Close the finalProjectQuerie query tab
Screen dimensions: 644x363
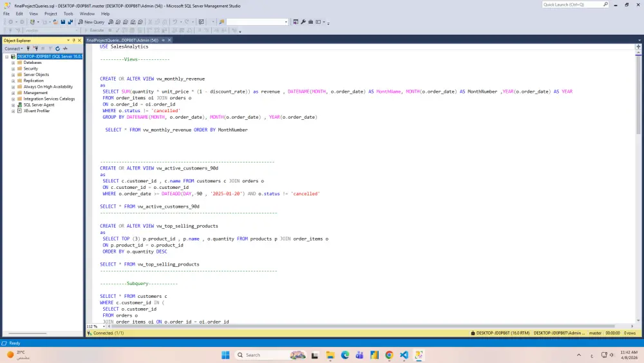[169, 40]
